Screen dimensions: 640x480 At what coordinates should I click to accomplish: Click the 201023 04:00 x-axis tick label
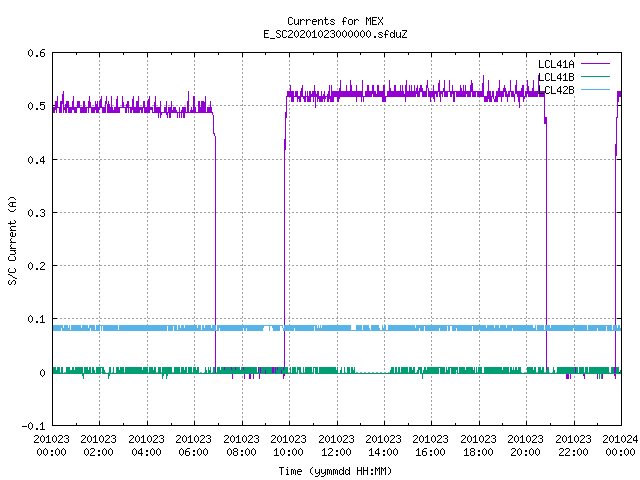(x=146, y=445)
